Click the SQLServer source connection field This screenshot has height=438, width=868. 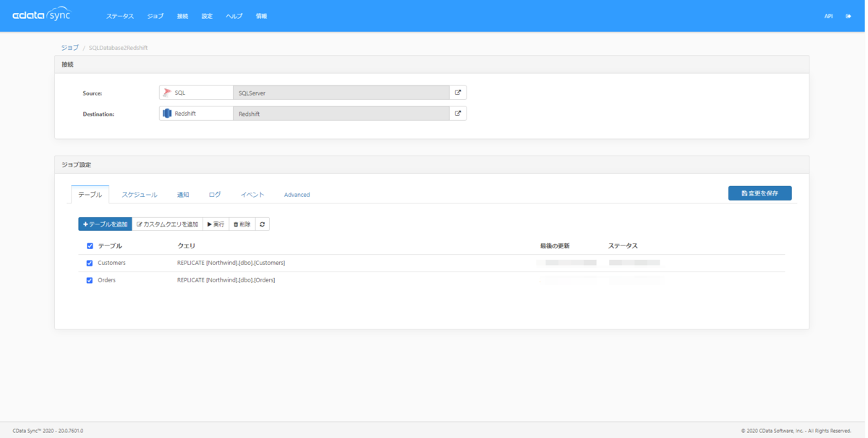341,93
